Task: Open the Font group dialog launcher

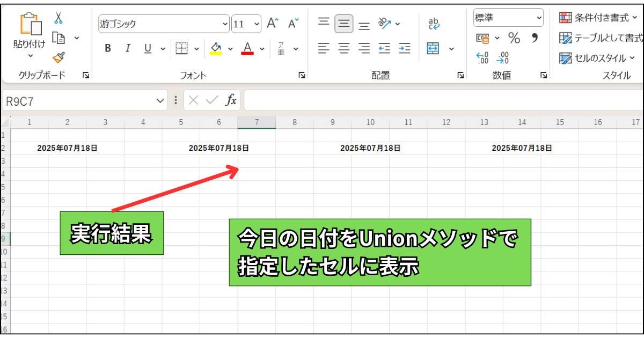Action: click(x=302, y=76)
